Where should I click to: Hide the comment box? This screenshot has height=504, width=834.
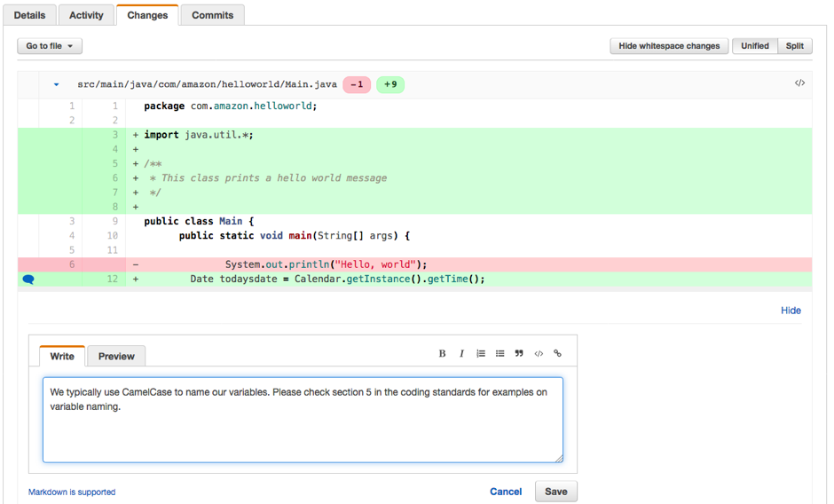coord(791,311)
